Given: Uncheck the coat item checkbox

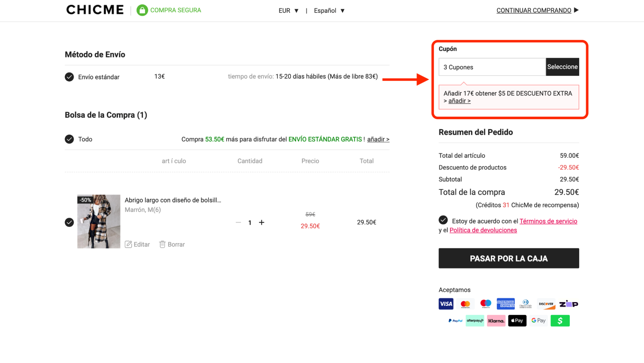Looking at the screenshot, I should click(x=69, y=222).
